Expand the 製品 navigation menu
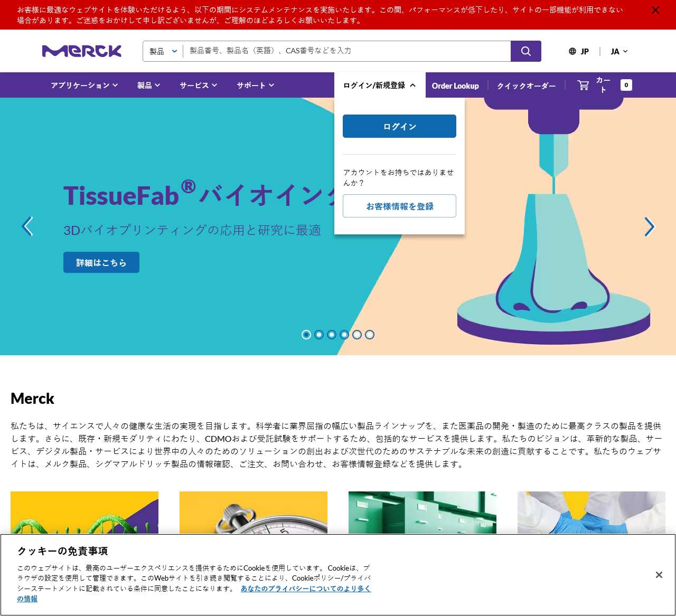676x616 pixels. pyautogui.click(x=149, y=85)
